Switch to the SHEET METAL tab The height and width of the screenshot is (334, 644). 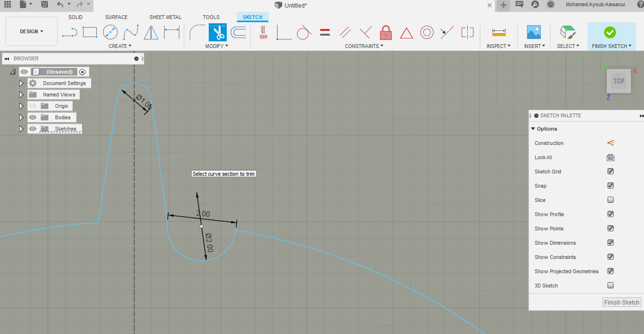(165, 17)
